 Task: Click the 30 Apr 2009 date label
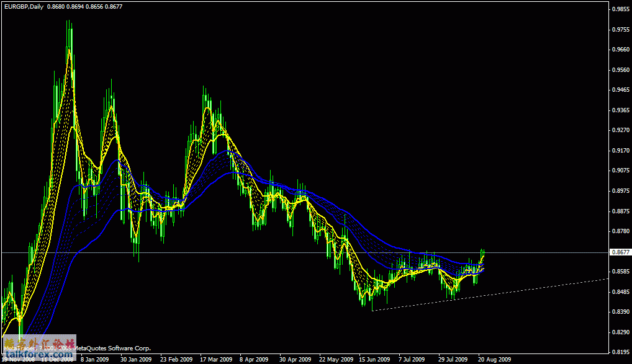pyautogui.click(x=295, y=359)
